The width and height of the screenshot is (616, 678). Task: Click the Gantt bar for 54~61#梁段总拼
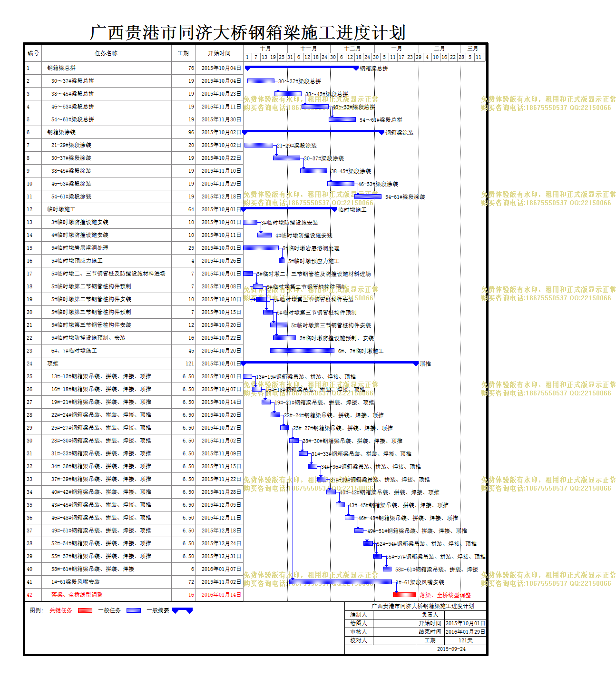tap(342, 119)
